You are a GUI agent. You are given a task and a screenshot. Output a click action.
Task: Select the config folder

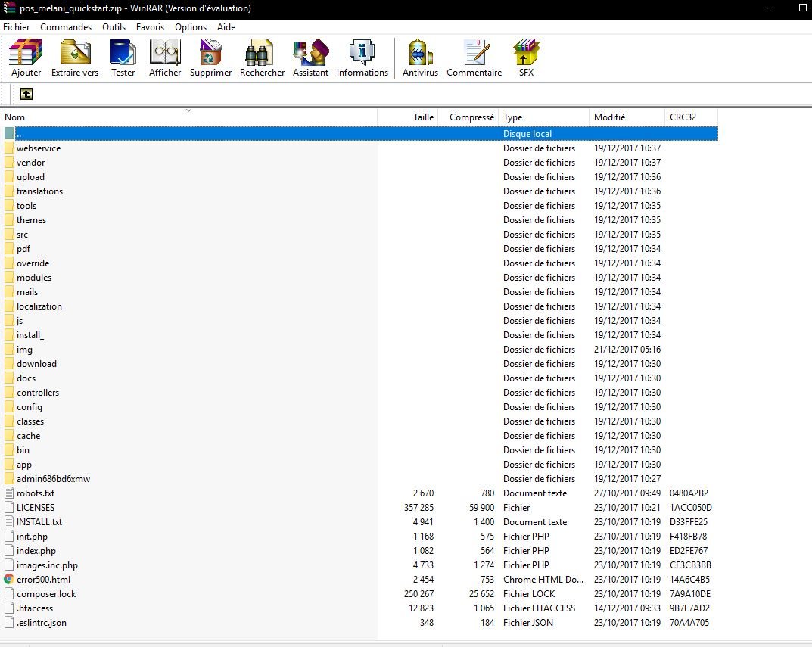[x=29, y=407]
